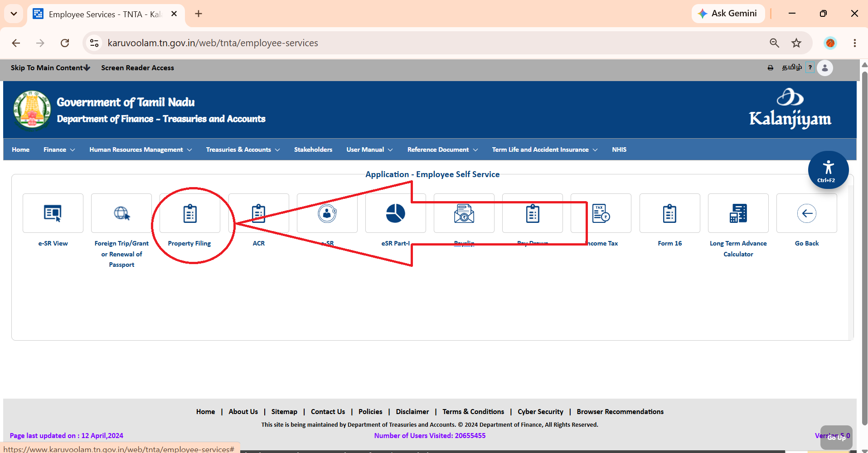Image resolution: width=868 pixels, height=453 pixels.
Task: Click the Go Up button
Action: (x=836, y=437)
